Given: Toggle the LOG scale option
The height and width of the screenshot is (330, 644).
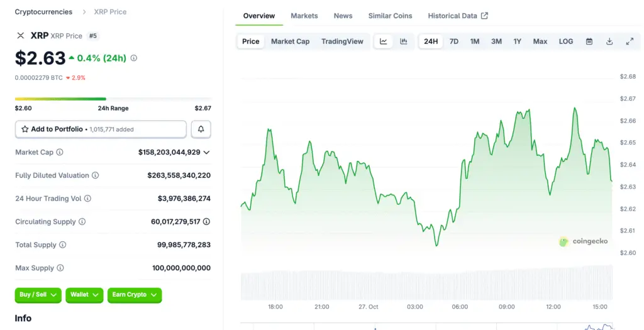Looking at the screenshot, I should click(x=566, y=41).
